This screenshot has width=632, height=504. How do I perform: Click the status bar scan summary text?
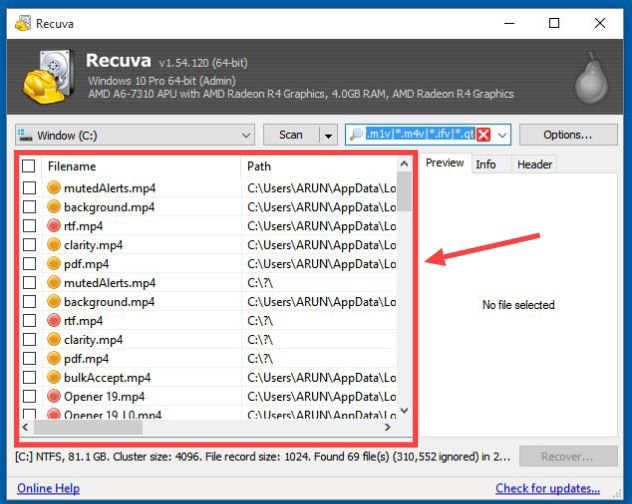pyautogui.click(x=263, y=457)
